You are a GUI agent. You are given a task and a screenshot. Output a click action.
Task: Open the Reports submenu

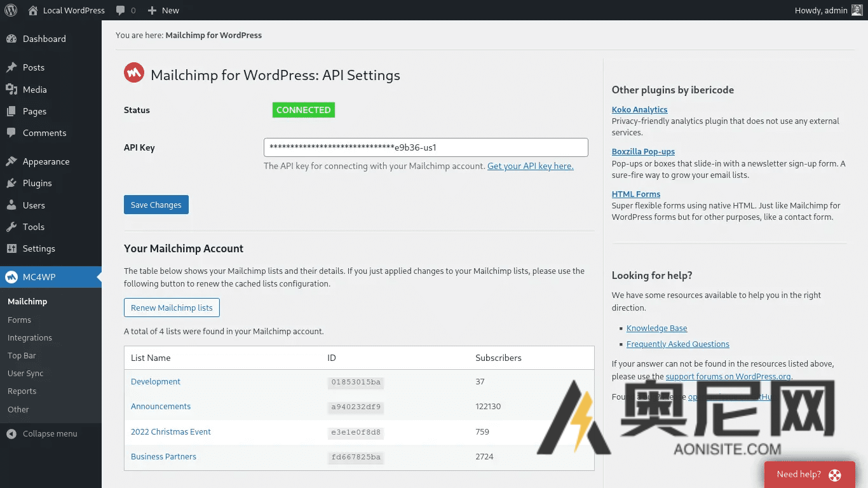click(22, 391)
